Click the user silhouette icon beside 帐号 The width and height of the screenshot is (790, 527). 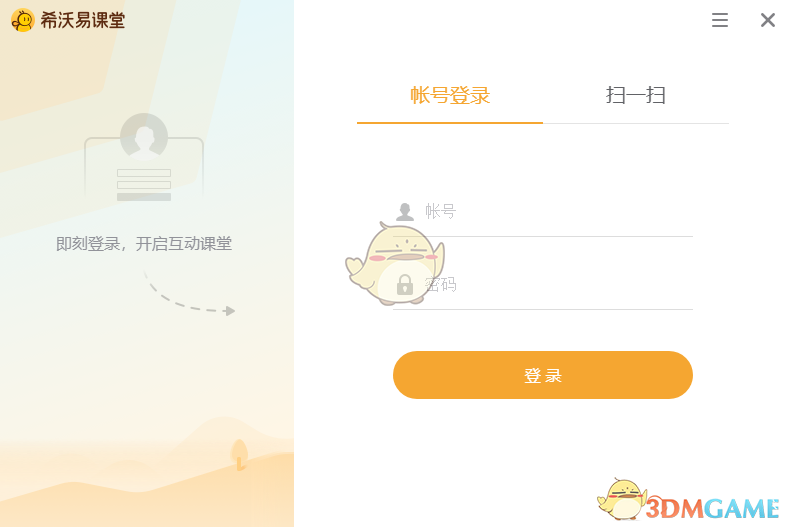click(405, 212)
